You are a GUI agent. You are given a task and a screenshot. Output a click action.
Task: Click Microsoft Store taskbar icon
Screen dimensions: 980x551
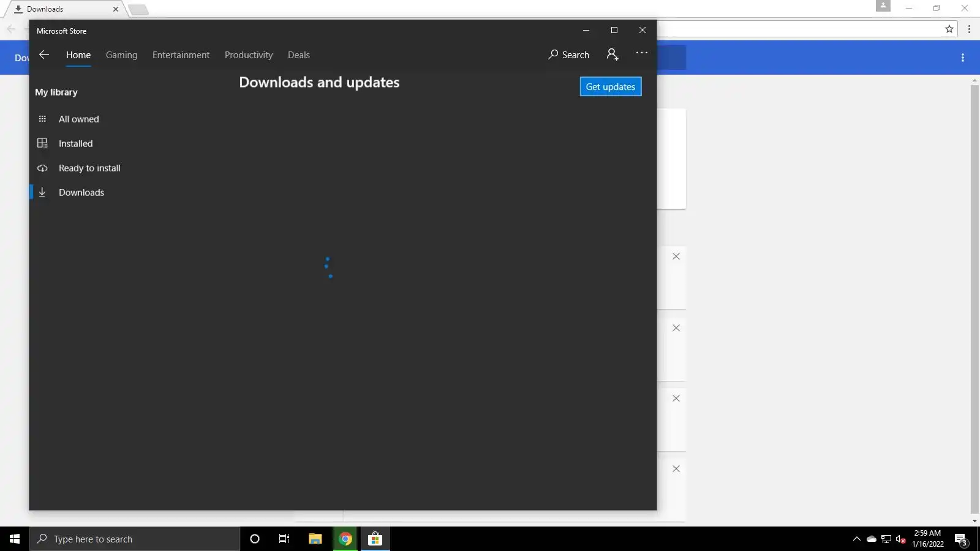[x=375, y=539]
